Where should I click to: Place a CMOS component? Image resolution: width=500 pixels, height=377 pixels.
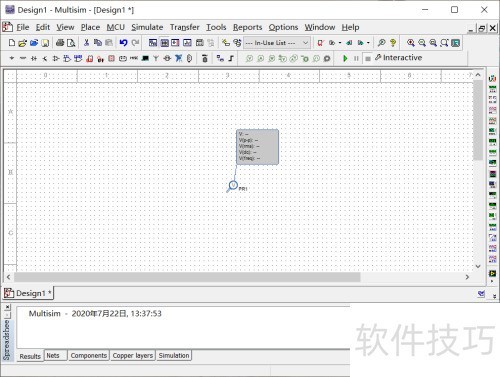tap(78, 58)
